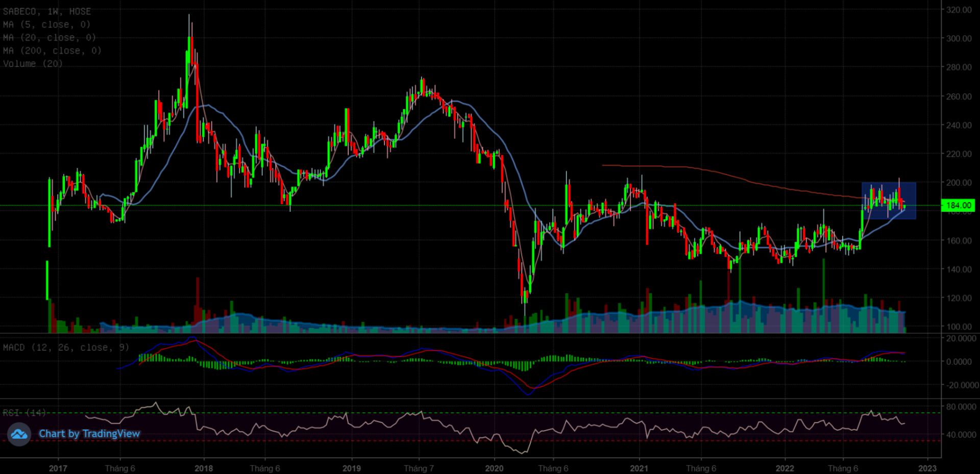Image resolution: width=980 pixels, height=474 pixels.
Task: Click the 2020 label on the time axis
Action: point(494,468)
